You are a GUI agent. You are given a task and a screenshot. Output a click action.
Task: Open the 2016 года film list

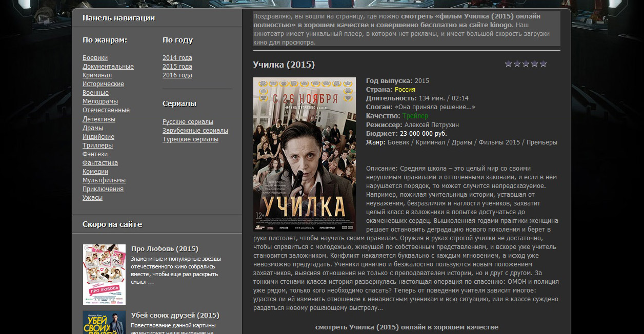tap(177, 75)
